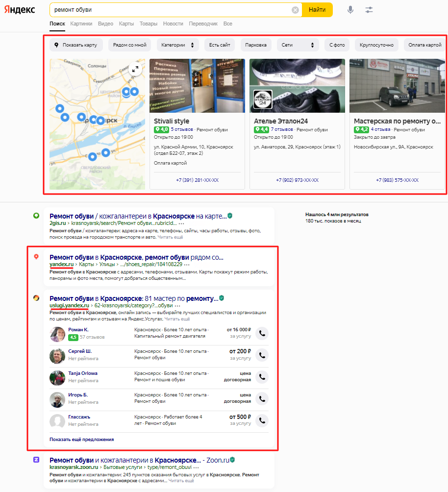Clear the search query with the X icon
Screen dimensions: 448x492
tap(295, 10)
